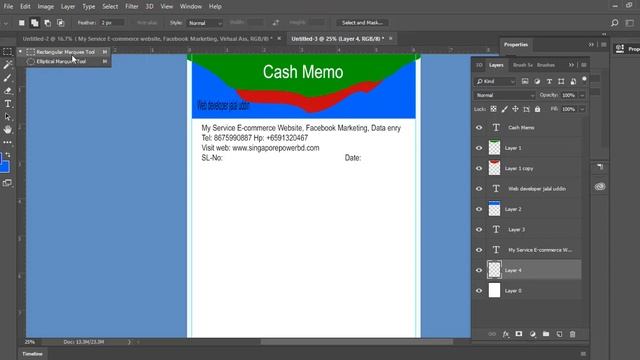
Task: Lock all layer attributes padlock
Action: 538,109
